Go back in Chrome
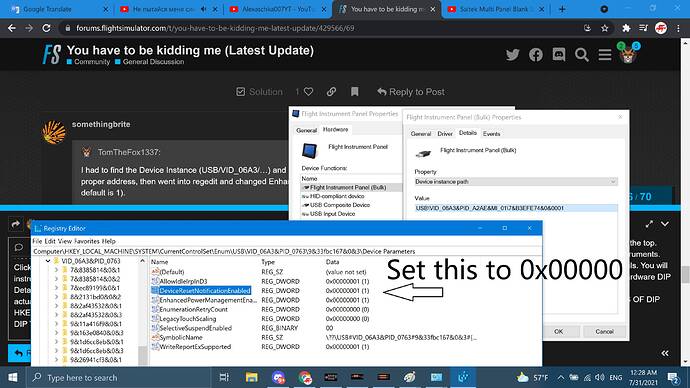The width and height of the screenshot is (690, 388). (x=12, y=28)
